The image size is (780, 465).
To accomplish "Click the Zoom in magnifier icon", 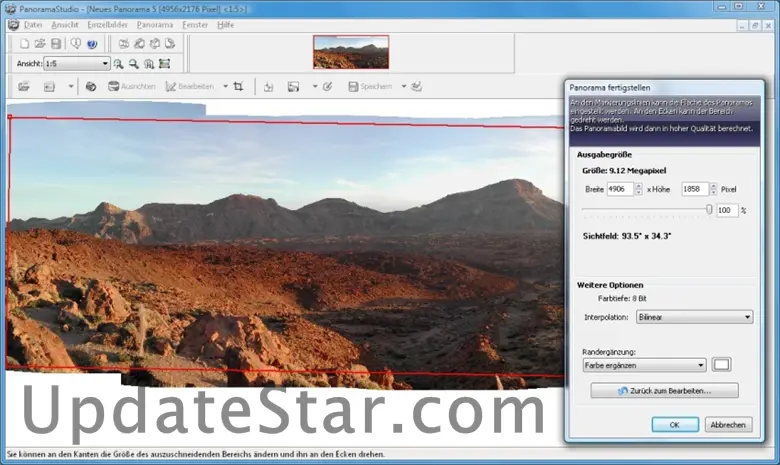I will pyautogui.click(x=118, y=64).
